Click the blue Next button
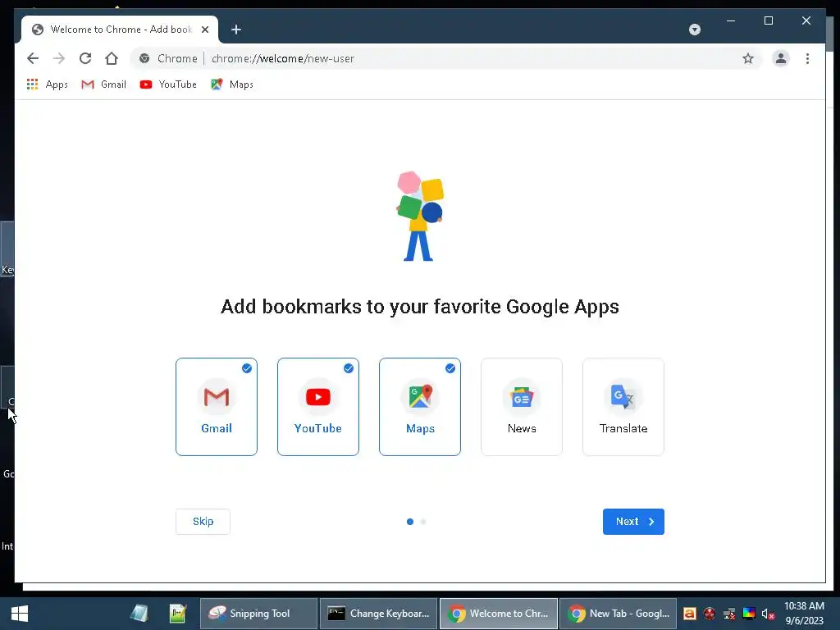 (633, 521)
